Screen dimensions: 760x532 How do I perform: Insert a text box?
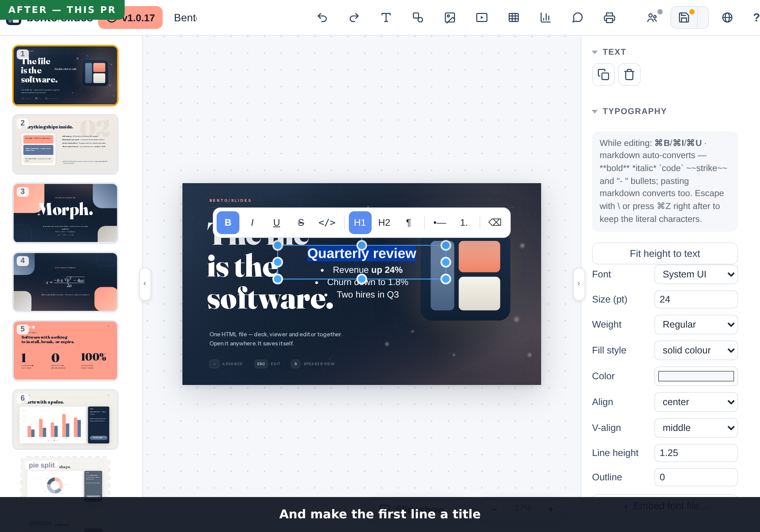(386, 18)
